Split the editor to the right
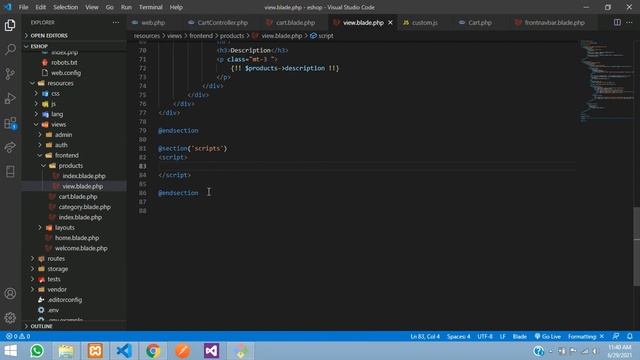Viewport: 640px width, 360px height. tap(617, 22)
